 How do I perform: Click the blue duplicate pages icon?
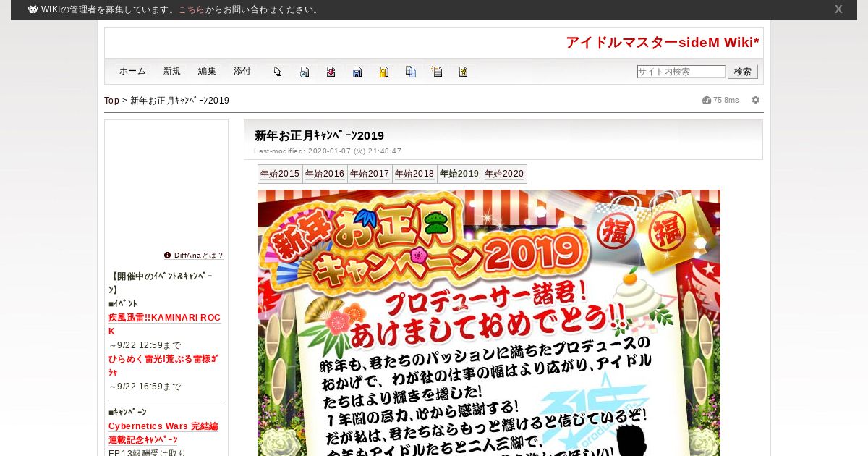(411, 72)
